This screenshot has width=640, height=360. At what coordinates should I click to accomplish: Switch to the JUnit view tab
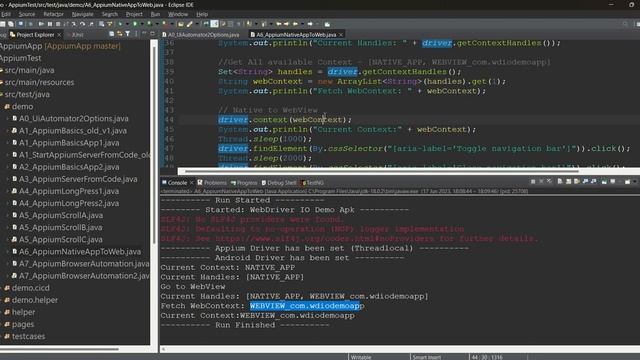78,35
